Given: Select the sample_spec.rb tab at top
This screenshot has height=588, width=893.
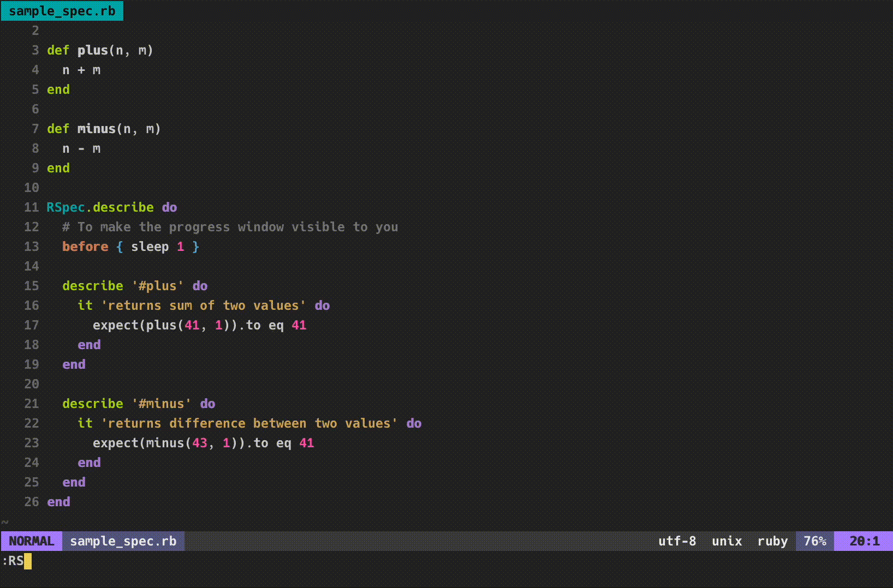Looking at the screenshot, I should [62, 11].
